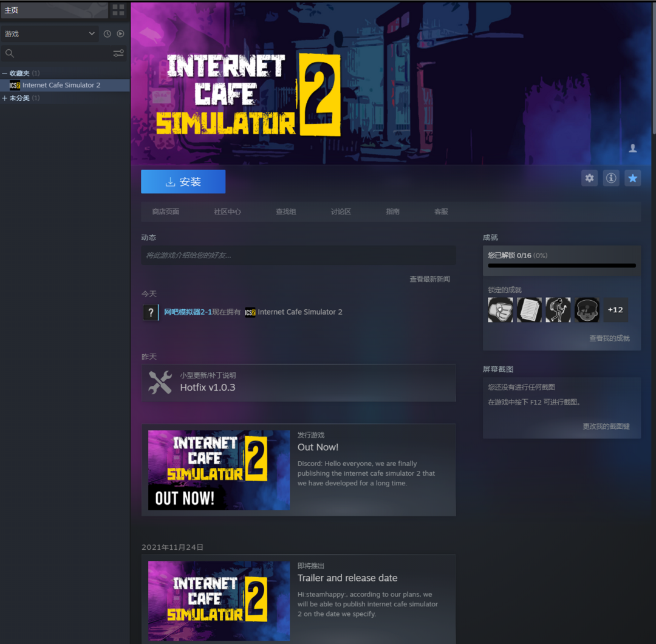The width and height of the screenshot is (656, 644).
Task: Click the fist achievement icon
Action: coord(501,310)
